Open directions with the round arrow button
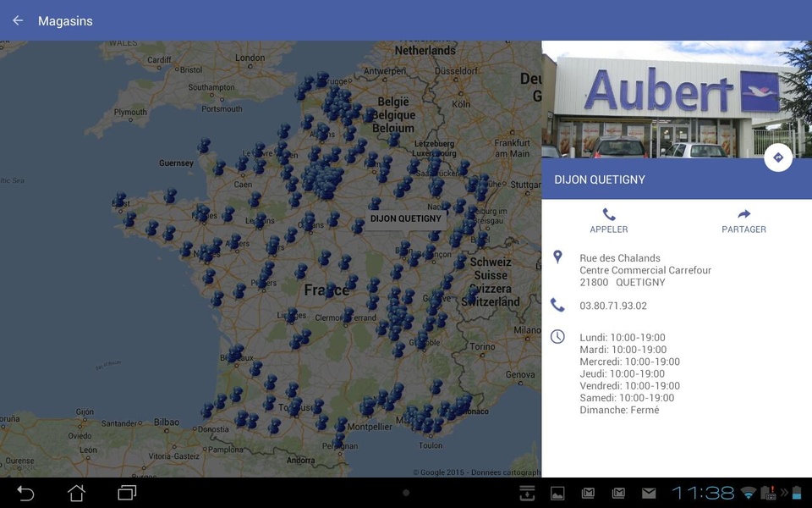 tap(778, 157)
